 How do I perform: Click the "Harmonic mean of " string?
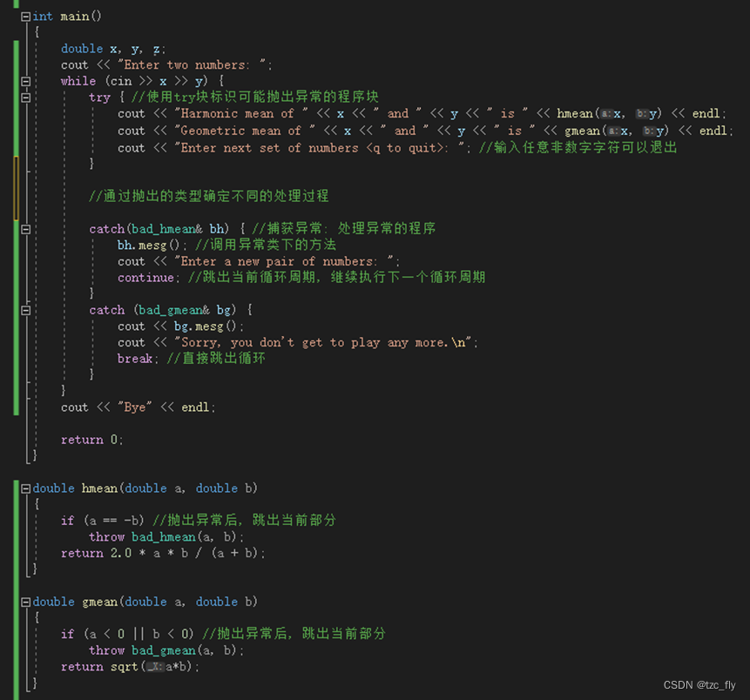(x=241, y=114)
